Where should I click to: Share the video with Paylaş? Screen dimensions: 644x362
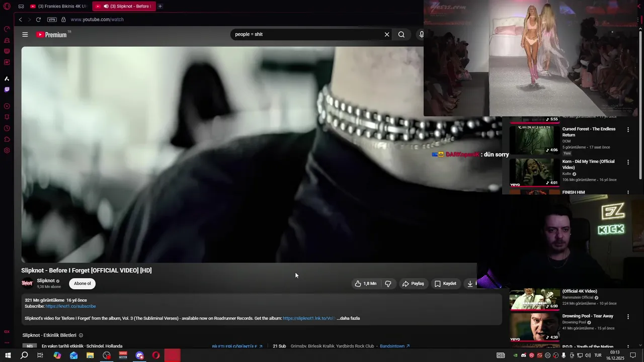click(413, 284)
